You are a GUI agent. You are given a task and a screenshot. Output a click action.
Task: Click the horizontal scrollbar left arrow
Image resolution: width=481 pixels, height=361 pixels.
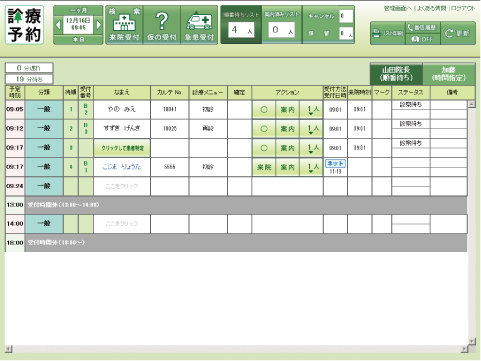9,349
